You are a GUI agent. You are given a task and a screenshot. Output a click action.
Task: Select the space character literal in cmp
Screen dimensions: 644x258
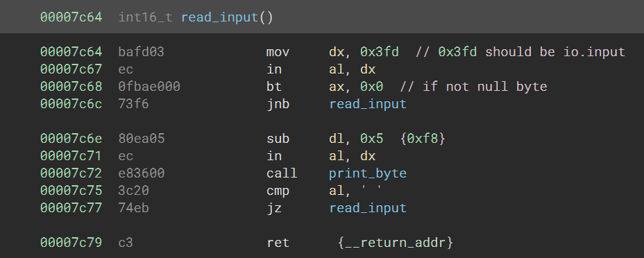click(371, 189)
